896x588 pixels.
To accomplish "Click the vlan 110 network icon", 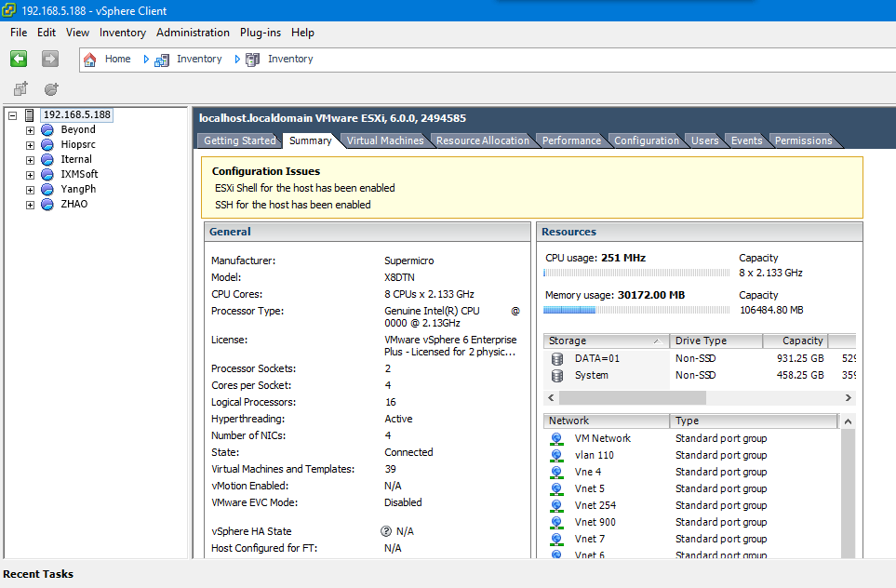I will click(556, 456).
